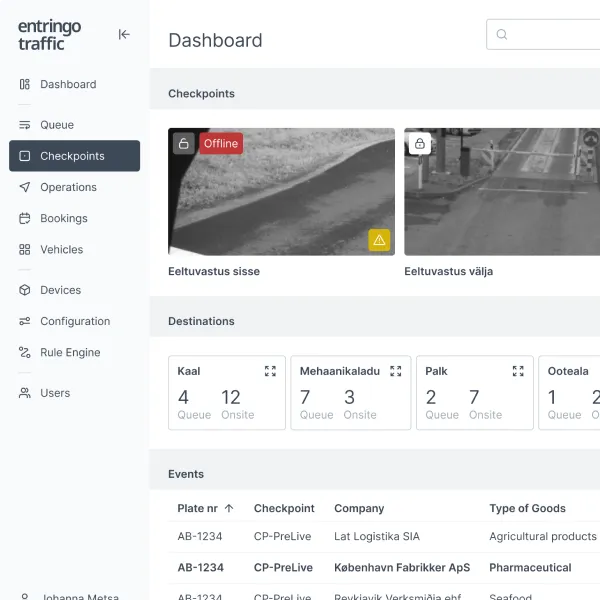The width and height of the screenshot is (600, 600).
Task: Open the Dashboard sidebar item
Action: pos(68,84)
